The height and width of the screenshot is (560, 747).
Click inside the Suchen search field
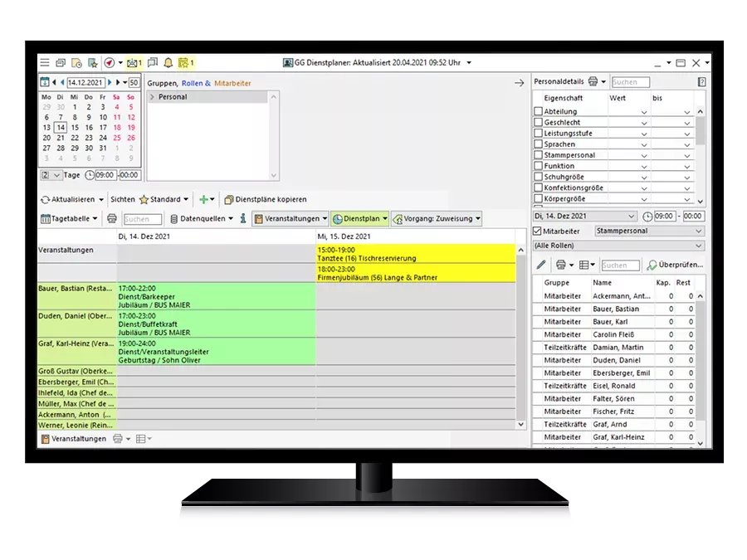[x=143, y=219]
